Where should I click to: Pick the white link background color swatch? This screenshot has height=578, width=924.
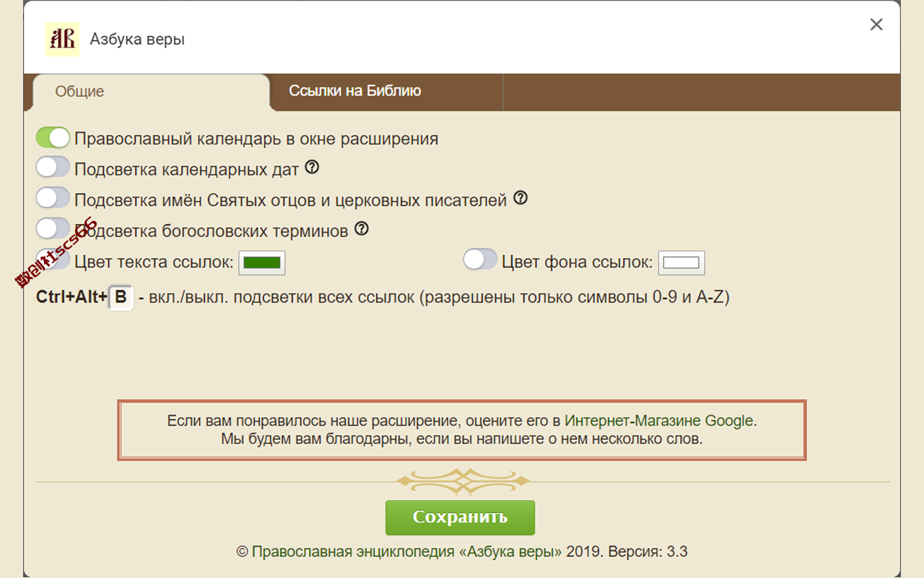tap(681, 262)
